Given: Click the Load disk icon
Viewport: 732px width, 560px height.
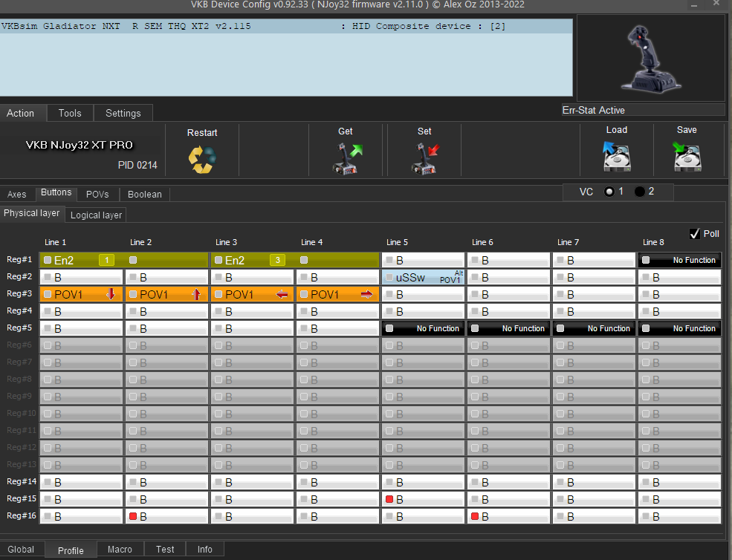Looking at the screenshot, I should tap(616, 157).
